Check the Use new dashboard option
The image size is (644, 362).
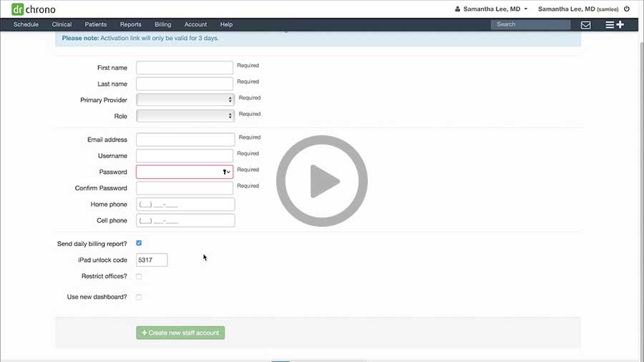pos(139,297)
